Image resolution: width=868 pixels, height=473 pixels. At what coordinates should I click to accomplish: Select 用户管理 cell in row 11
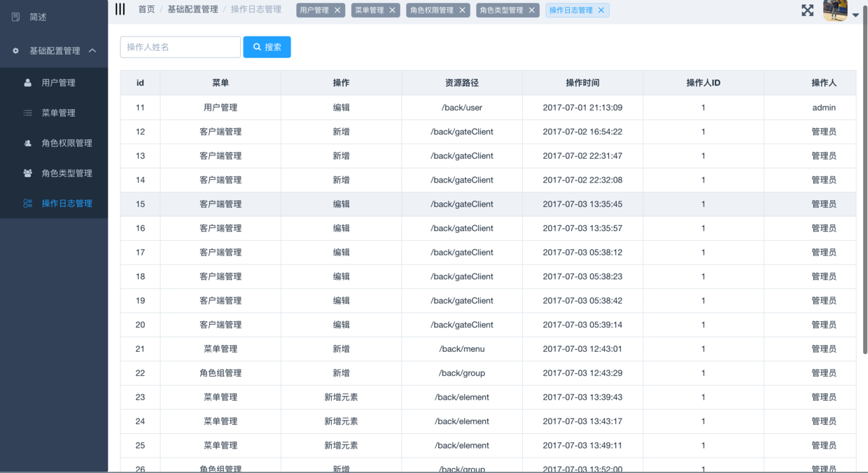220,108
